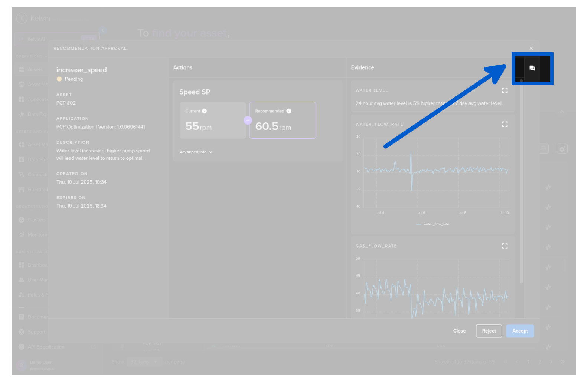Click the Evidence panel vertical scrollbar
This screenshot has height=383, width=588.
coord(521,185)
